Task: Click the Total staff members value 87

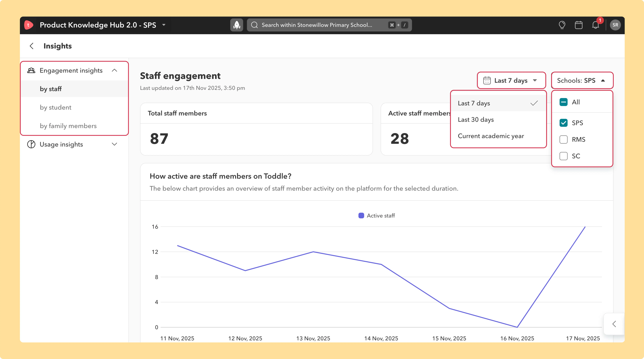Action: pyautogui.click(x=159, y=139)
